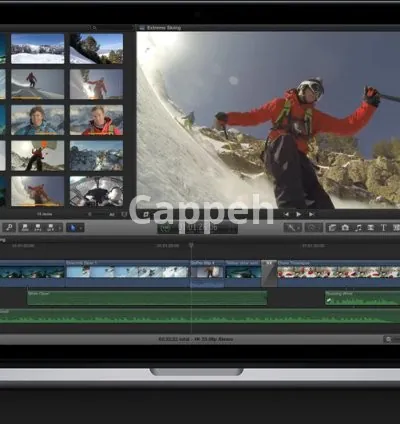Open the keyword editor key icon

(x=9, y=228)
